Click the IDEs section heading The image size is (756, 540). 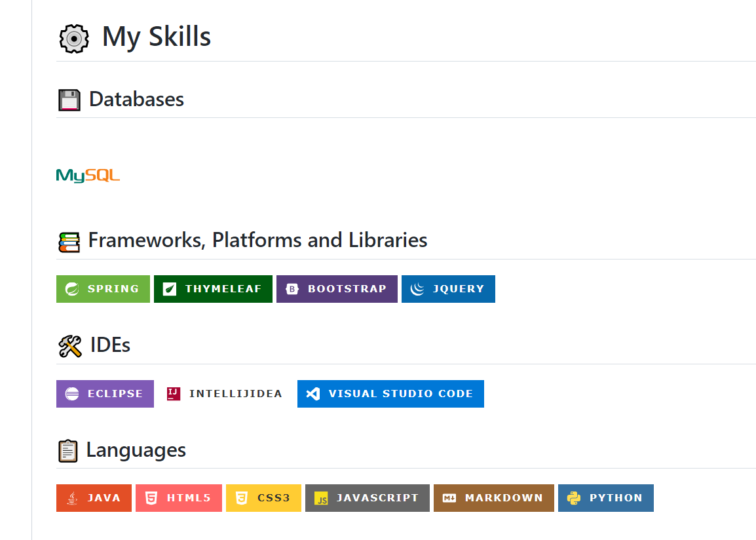tap(110, 345)
